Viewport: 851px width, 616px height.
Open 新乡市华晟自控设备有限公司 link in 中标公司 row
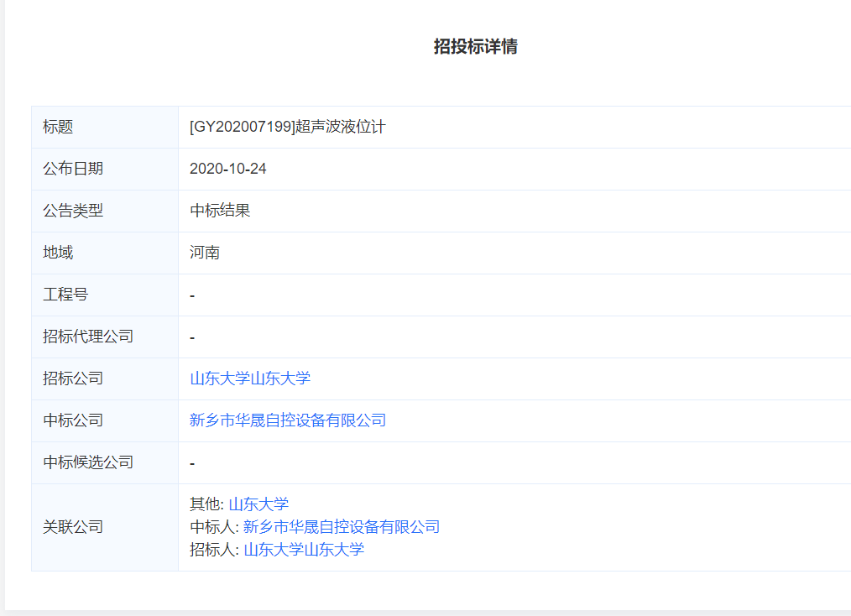288,420
